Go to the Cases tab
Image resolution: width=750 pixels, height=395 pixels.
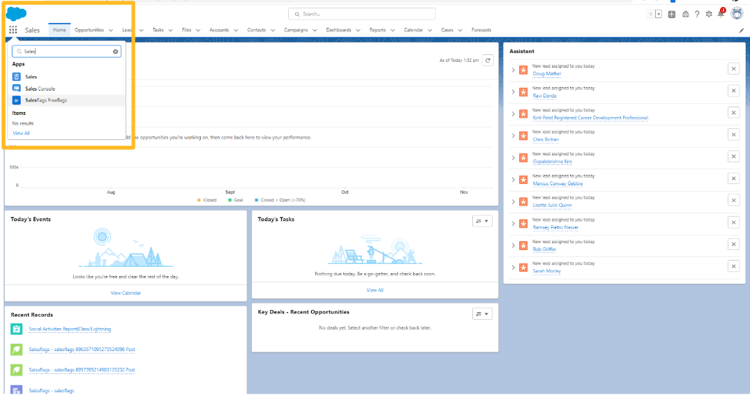tap(447, 30)
